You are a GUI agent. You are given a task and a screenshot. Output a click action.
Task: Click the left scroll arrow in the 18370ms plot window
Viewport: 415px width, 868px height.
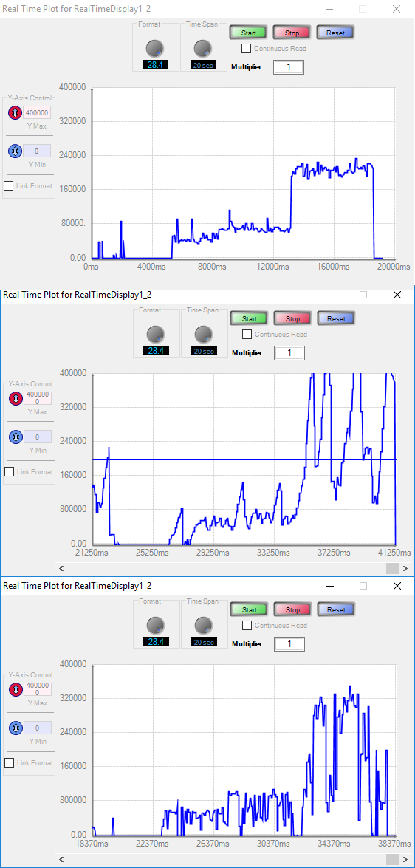pyautogui.click(x=61, y=859)
